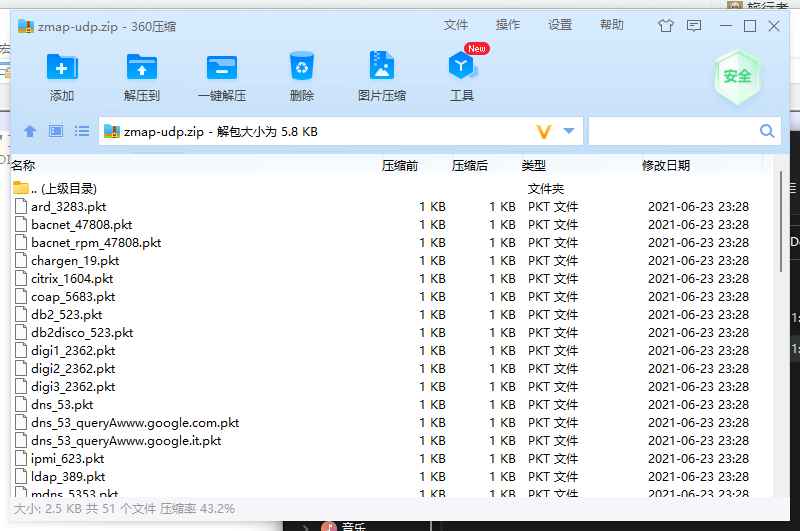
Task: Expand the address path dropdown arrow
Action: pyautogui.click(x=569, y=131)
